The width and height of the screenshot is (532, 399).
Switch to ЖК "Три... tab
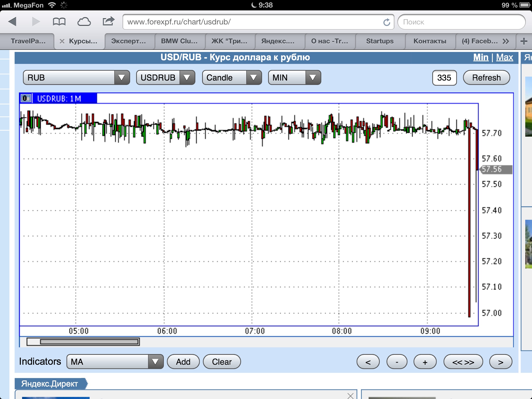pyautogui.click(x=229, y=41)
